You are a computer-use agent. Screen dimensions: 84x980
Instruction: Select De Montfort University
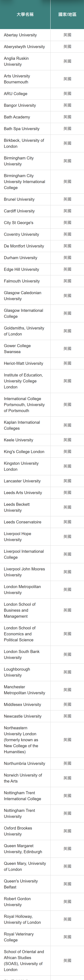(24, 246)
